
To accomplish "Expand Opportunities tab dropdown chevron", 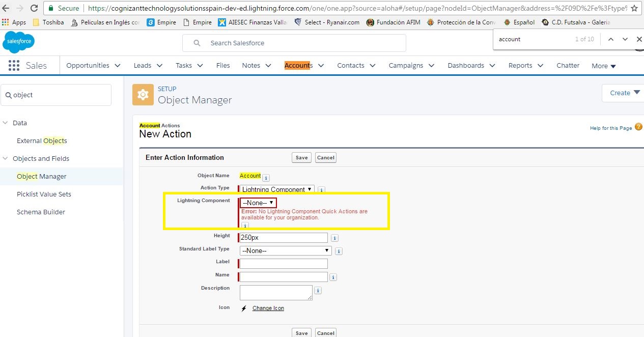I will 118,66.
